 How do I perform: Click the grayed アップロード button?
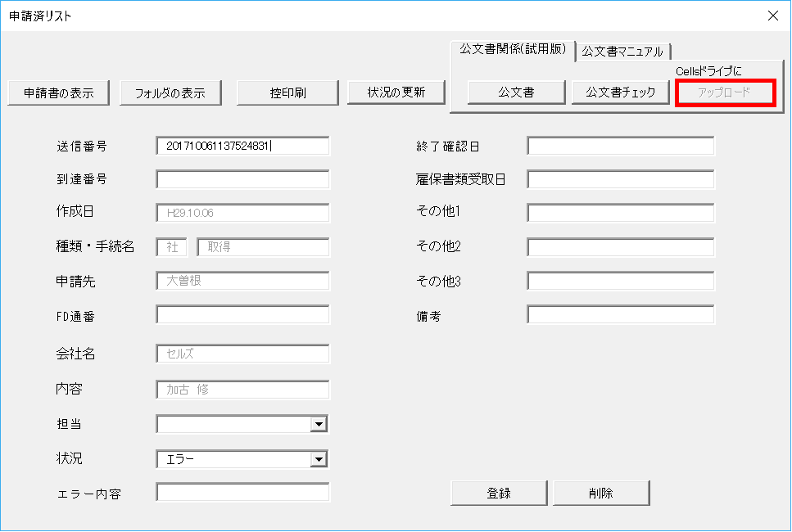pos(725,92)
